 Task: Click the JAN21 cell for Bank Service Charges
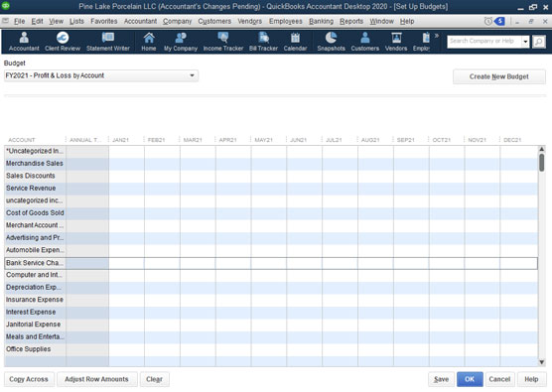click(126, 263)
